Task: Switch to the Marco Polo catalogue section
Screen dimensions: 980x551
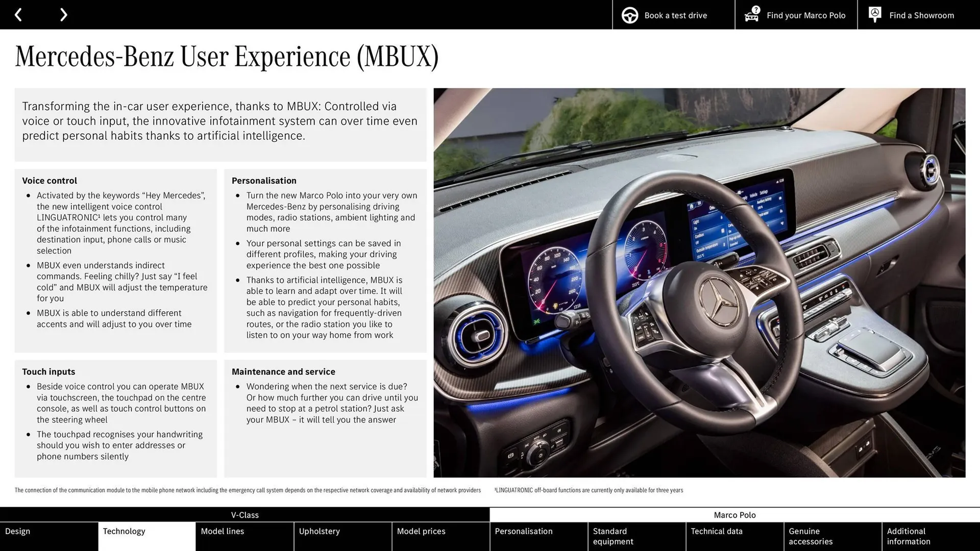Action: point(735,515)
